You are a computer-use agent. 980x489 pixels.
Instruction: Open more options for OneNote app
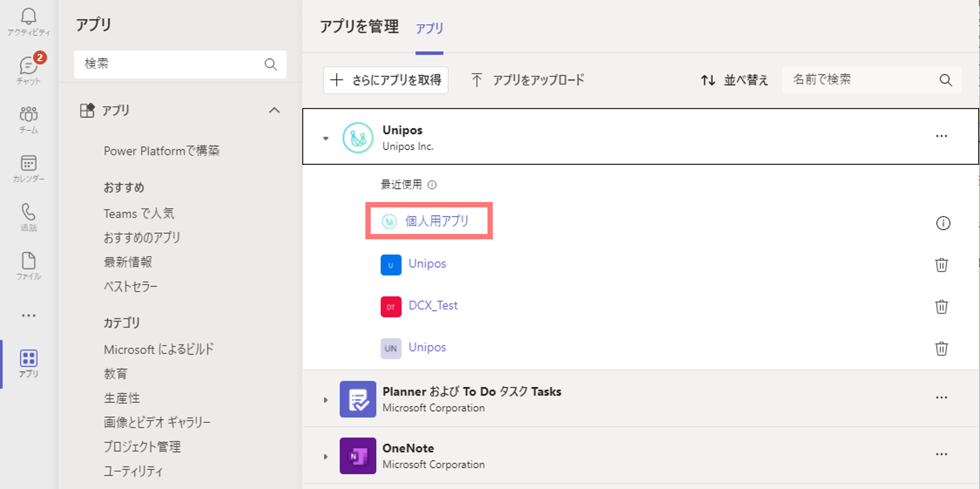pos(941,454)
